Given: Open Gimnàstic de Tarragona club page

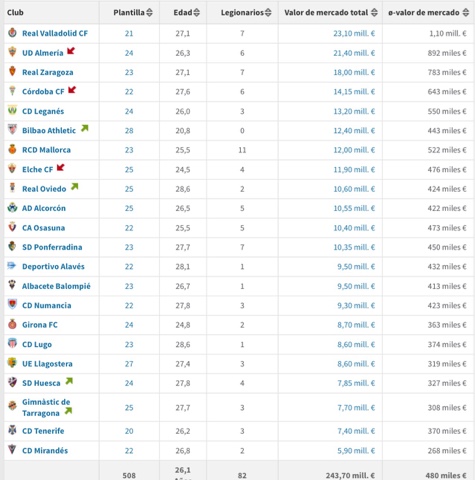Looking at the screenshot, I should (x=46, y=407).
